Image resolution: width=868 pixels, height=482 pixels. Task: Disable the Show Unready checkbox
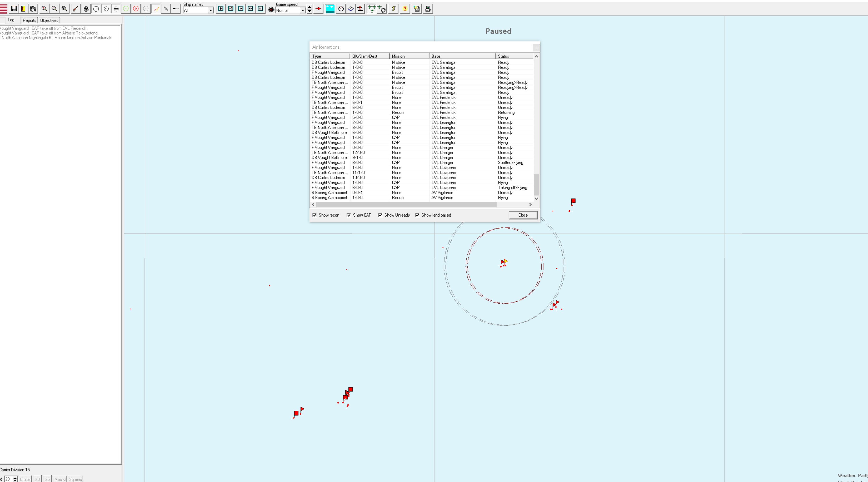[380, 215]
